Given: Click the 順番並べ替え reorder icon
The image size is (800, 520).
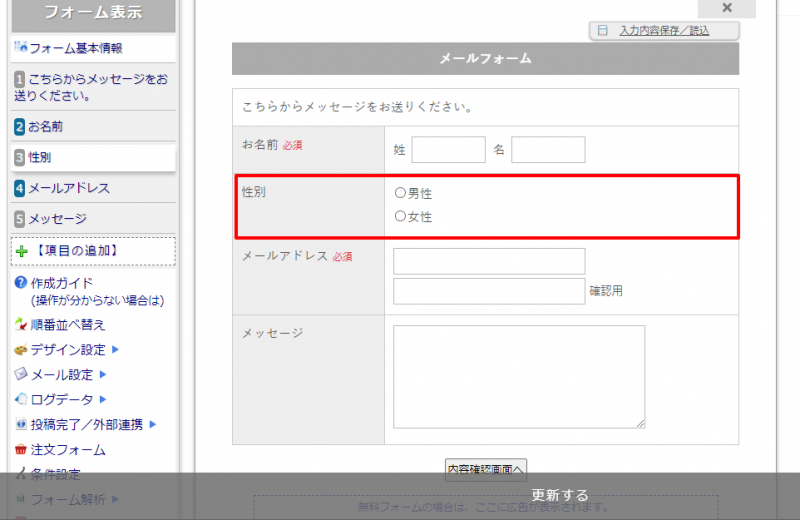Looking at the screenshot, I should [21, 325].
